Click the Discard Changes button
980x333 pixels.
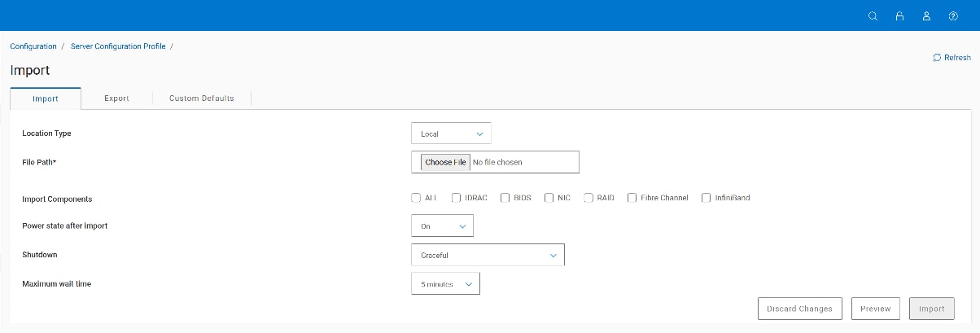799,309
